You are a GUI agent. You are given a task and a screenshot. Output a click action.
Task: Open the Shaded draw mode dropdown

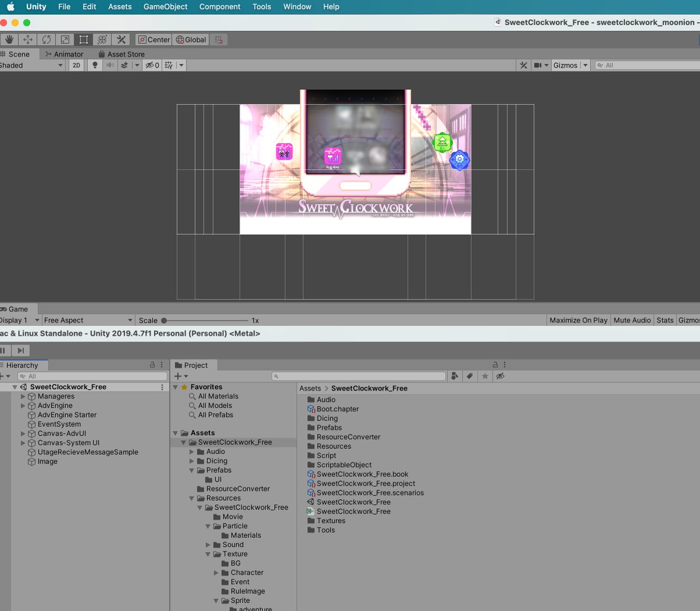point(32,65)
